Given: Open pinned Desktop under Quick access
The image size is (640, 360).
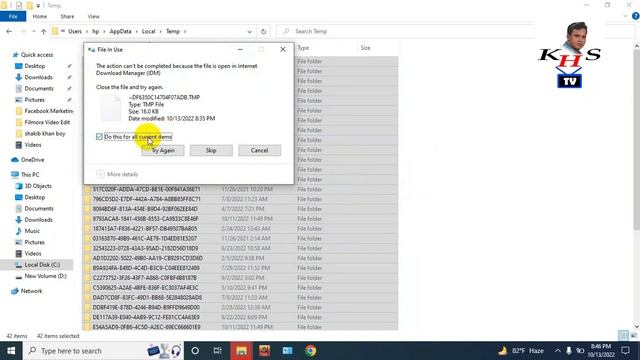Looking at the screenshot, I should (35, 66).
